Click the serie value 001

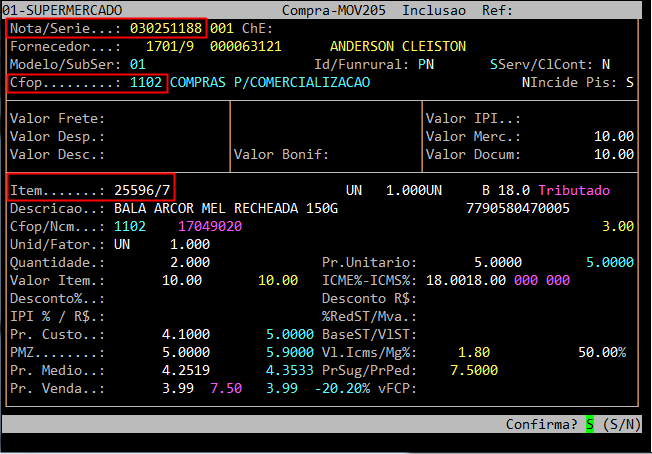[x=222, y=29]
